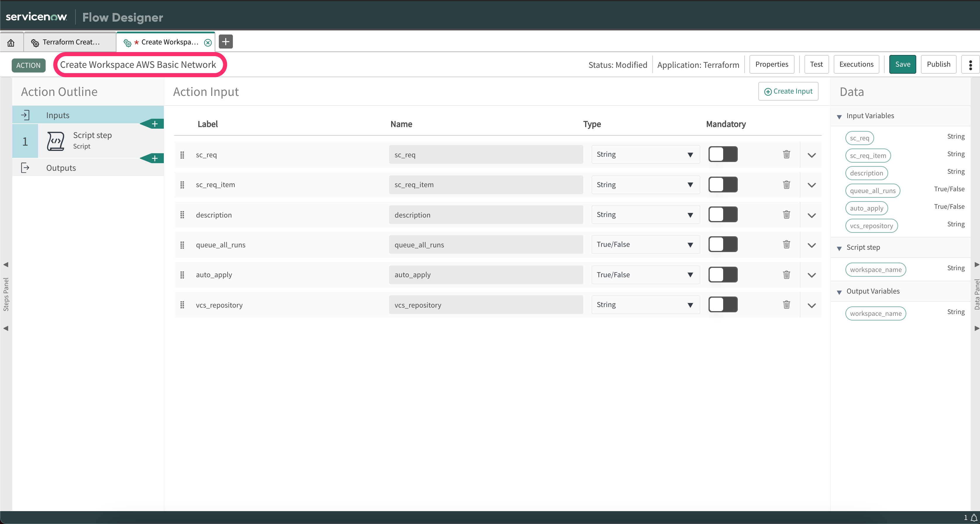Toggle mandatory for sc_req_item

coord(723,185)
